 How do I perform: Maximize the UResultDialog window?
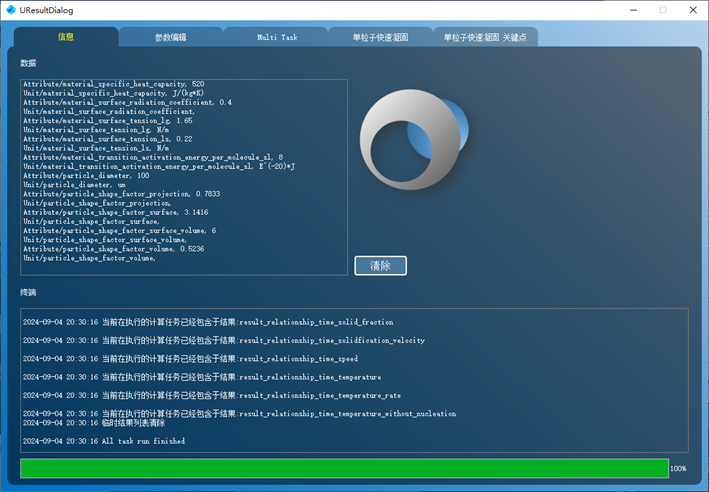(x=662, y=10)
